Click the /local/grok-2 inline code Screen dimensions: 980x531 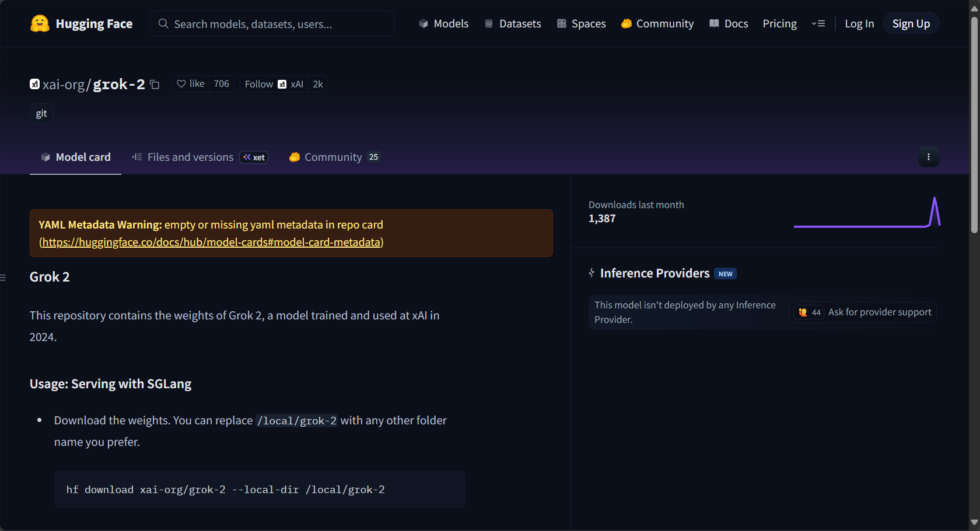(297, 421)
